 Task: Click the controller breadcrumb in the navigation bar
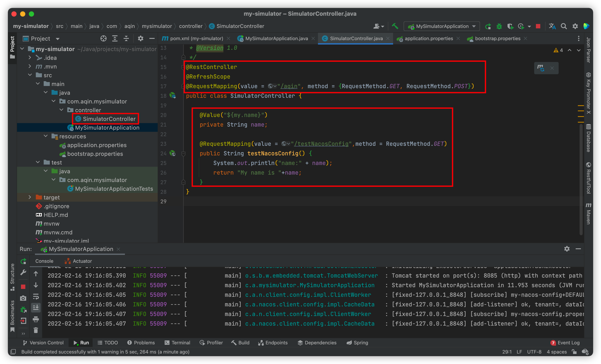point(190,26)
